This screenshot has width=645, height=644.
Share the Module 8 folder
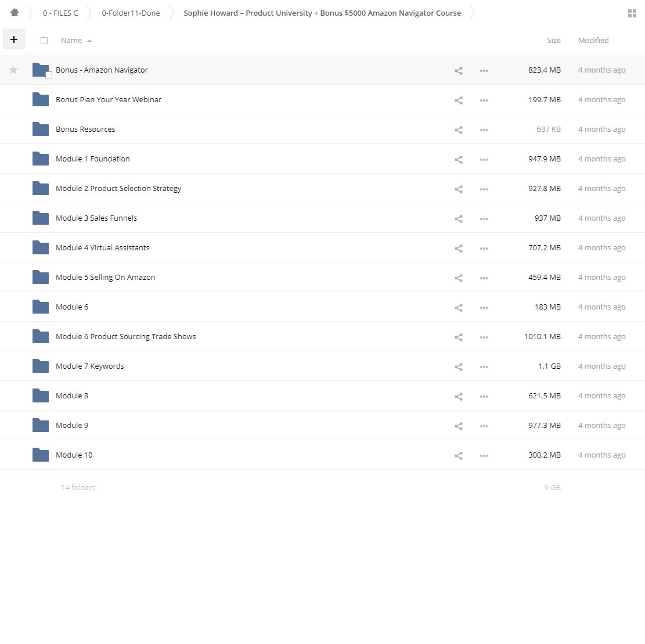(x=458, y=397)
